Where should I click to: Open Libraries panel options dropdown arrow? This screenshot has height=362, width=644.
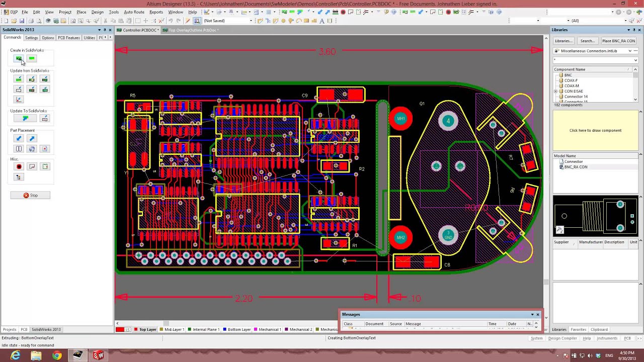[x=628, y=30]
